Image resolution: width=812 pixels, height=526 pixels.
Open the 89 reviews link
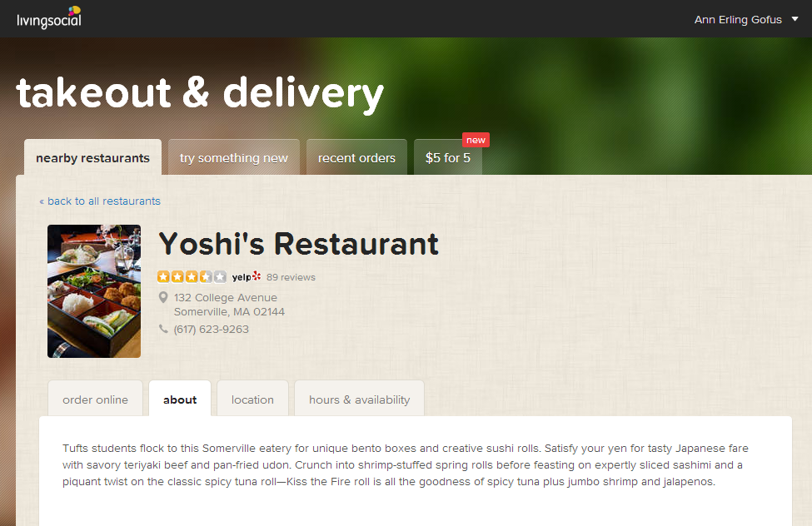(291, 277)
